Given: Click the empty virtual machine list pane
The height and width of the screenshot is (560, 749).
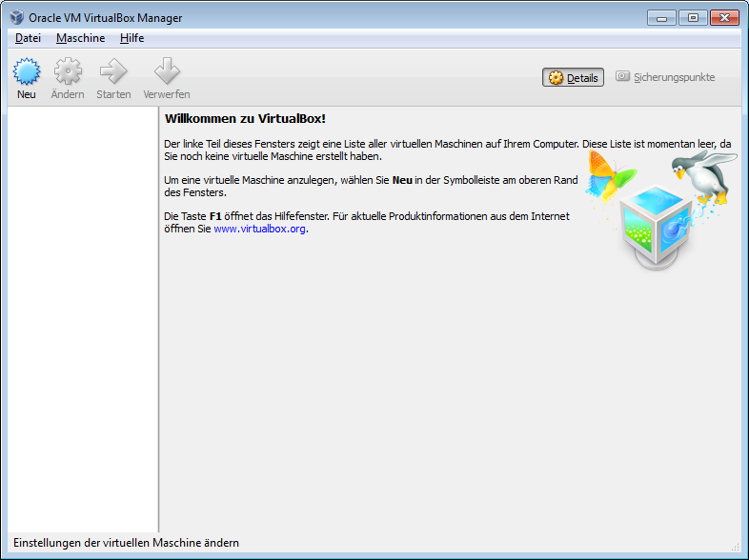Looking at the screenshot, I should [x=83, y=319].
